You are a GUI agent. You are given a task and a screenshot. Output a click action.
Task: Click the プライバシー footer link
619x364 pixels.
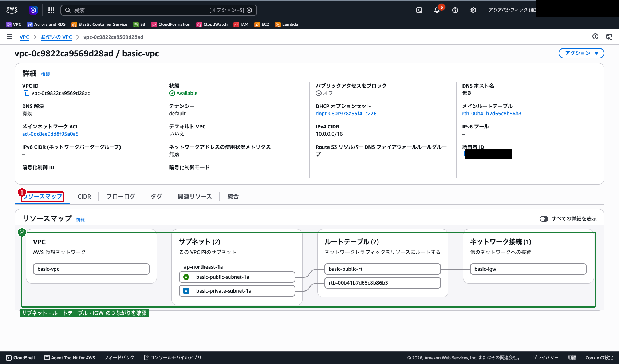[x=545, y=358]
